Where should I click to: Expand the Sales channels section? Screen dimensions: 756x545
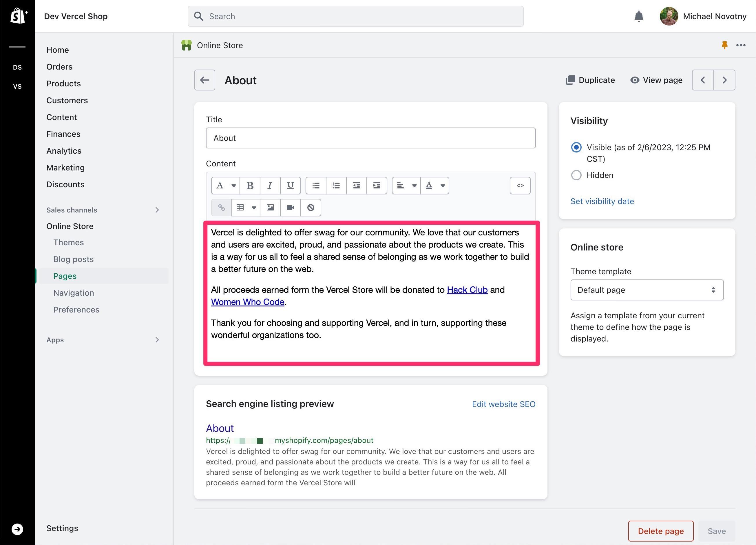click(x=158, y=209)
